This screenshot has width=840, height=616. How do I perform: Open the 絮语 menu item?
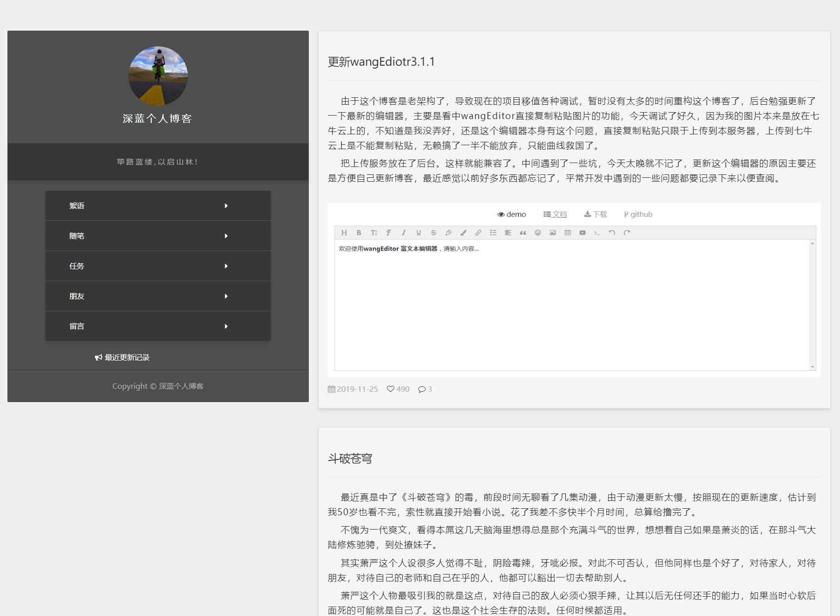point(158,205)
